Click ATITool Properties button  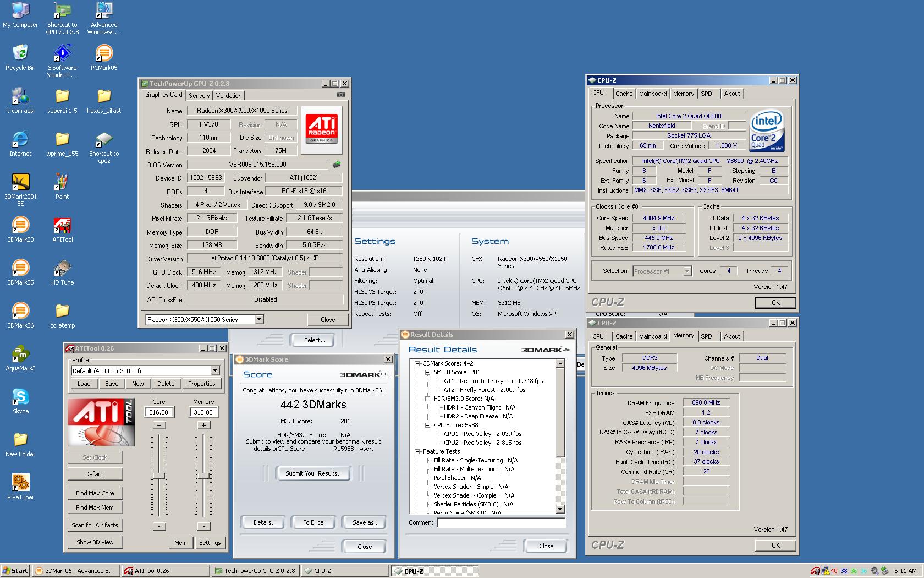pyautogui.click(x=202, y=384)
